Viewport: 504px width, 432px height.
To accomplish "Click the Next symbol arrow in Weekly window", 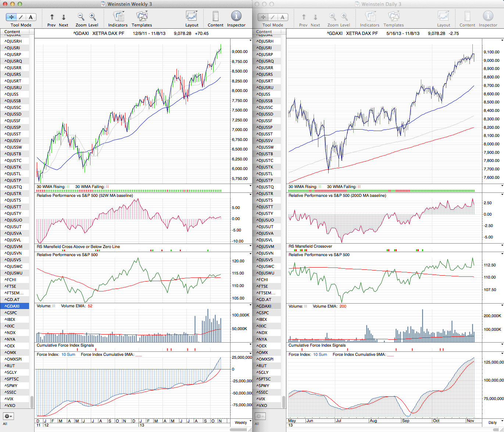I will (64, 17).
